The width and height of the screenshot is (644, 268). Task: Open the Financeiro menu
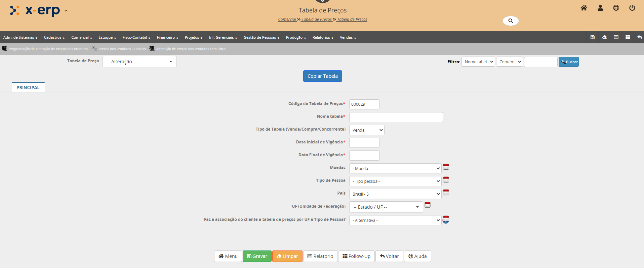click(167, 37)
